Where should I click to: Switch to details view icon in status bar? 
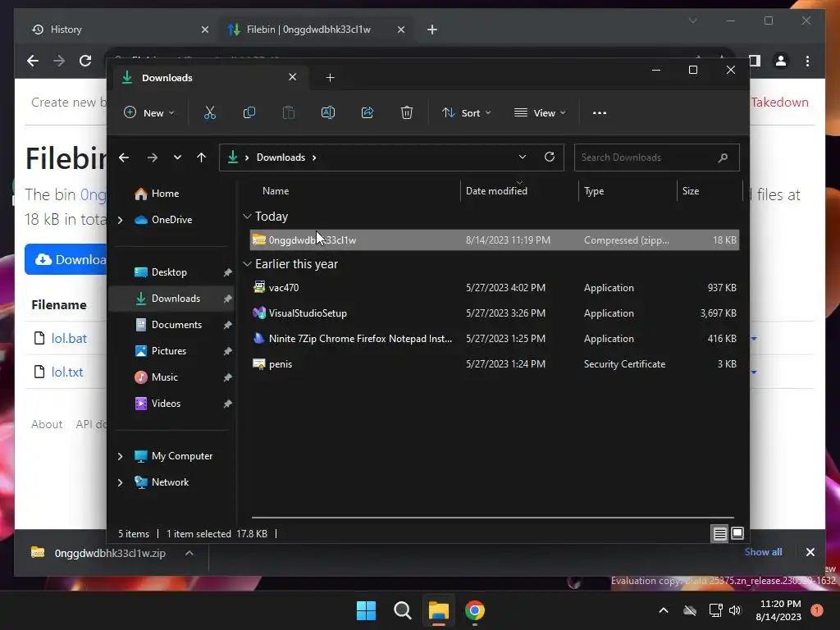(719, 533)
